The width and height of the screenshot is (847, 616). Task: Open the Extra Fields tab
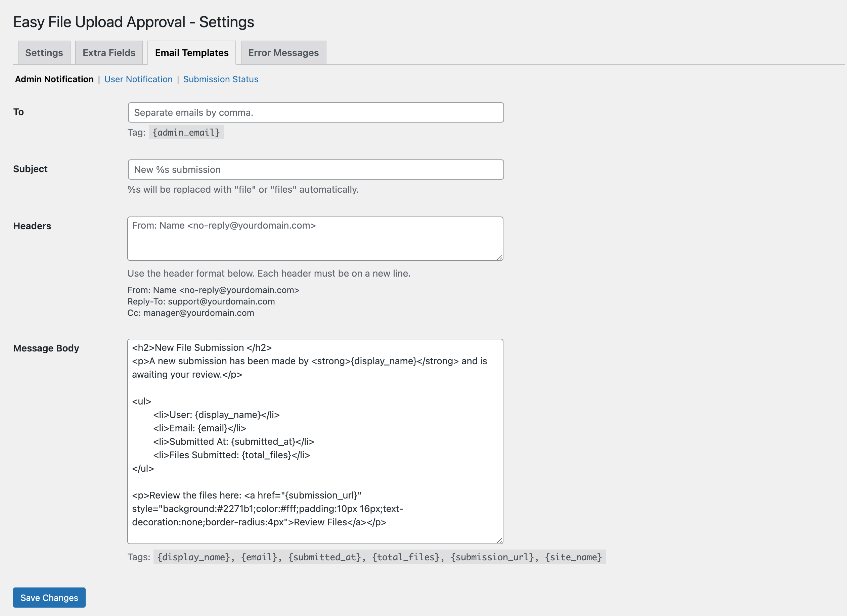click(x=109, y=53)
